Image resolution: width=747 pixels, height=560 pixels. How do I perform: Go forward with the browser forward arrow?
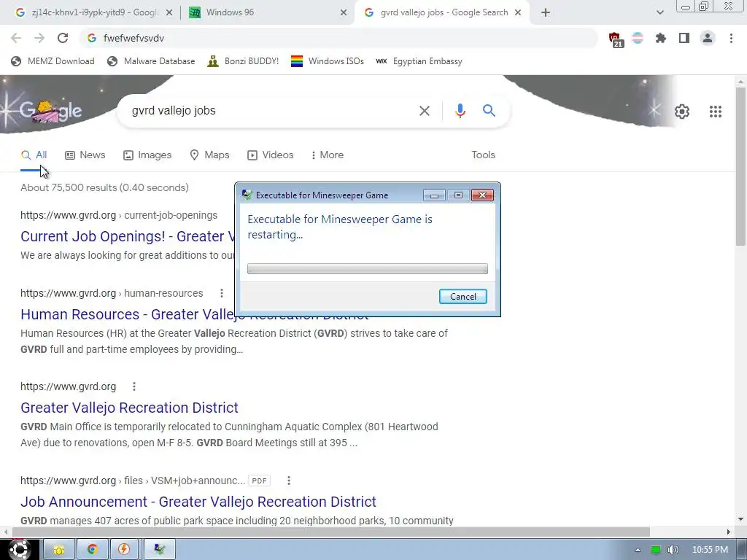[x=39, y=38]
